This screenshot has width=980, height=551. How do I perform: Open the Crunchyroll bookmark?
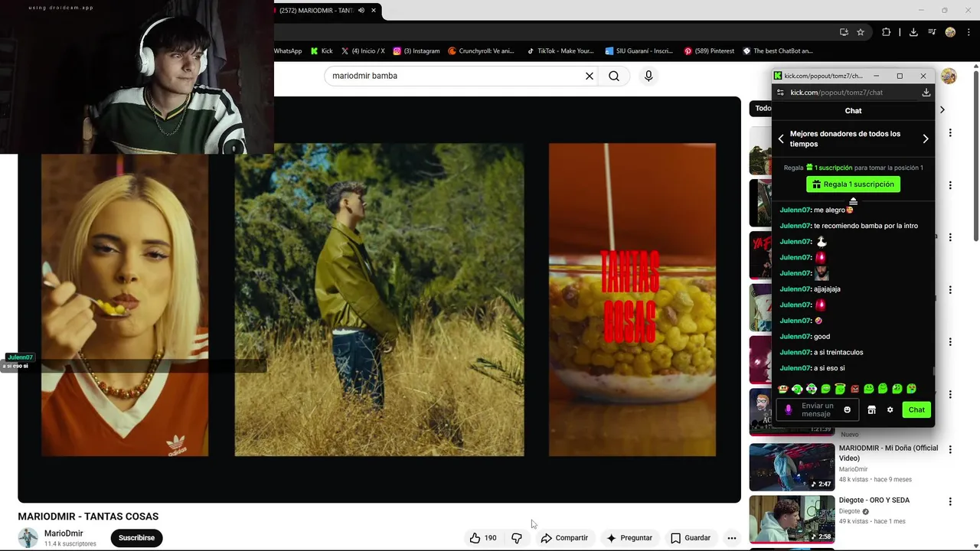[481, 51]
